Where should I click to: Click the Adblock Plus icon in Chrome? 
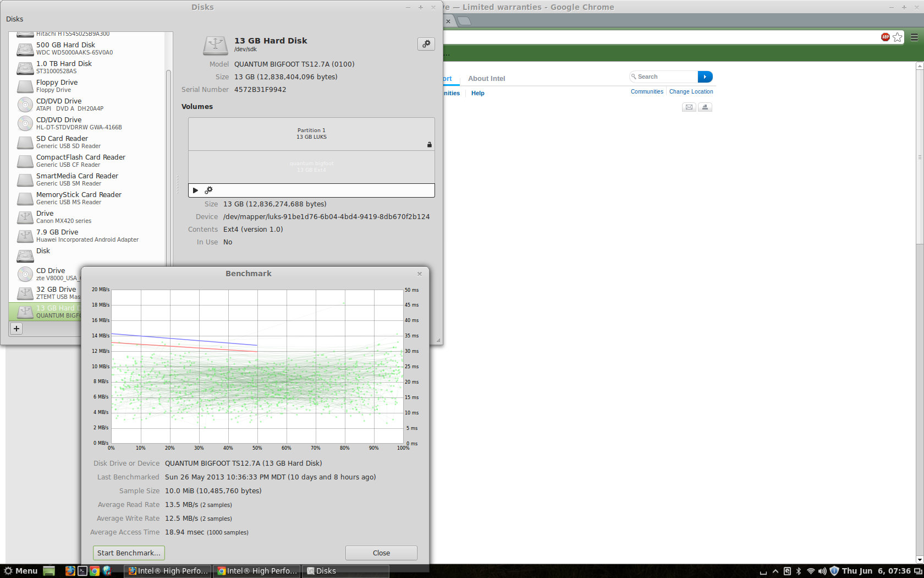coord(886,37)
